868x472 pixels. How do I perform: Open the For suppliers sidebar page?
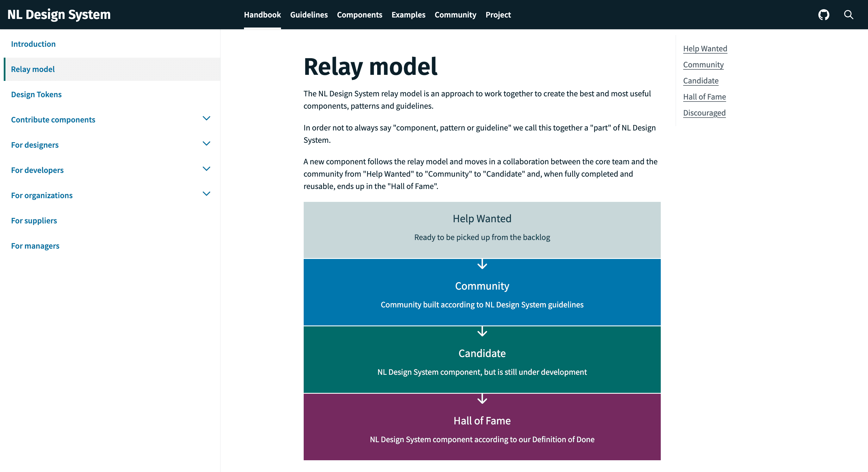pos(34,221)
